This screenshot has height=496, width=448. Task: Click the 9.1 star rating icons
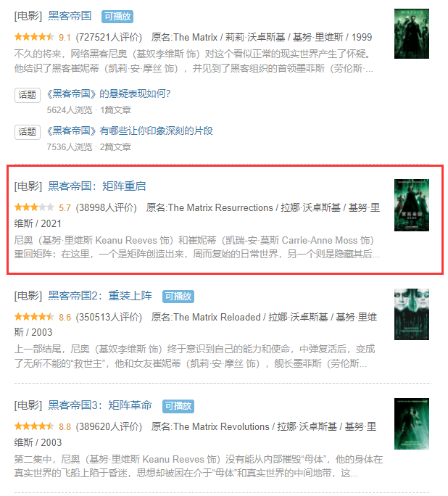tap(34, 37)
